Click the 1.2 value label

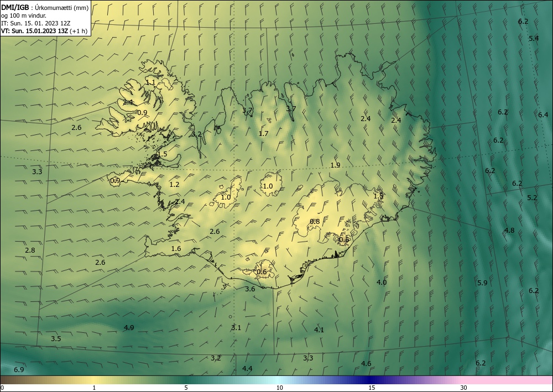coord(174,184)
